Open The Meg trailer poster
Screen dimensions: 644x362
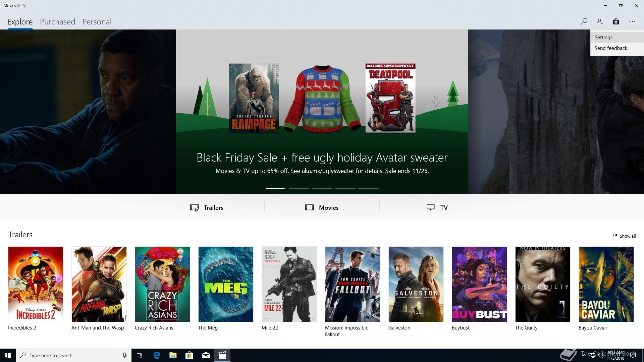[x=226, y=284]
